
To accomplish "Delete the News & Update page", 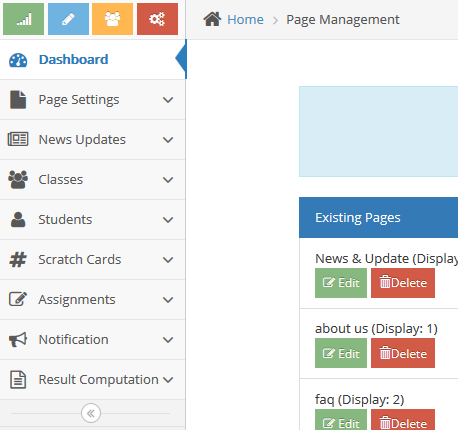I will tap(403, 283).
